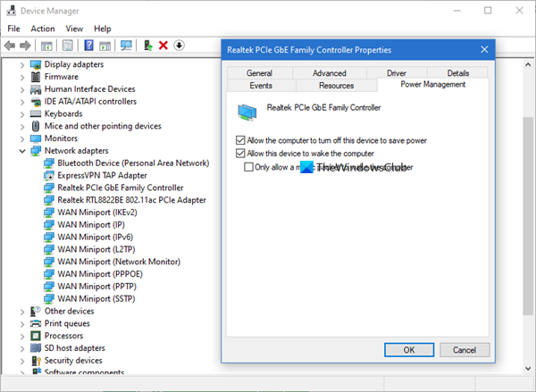Click the scrollbar down arrow

click(x=528, y=369)
